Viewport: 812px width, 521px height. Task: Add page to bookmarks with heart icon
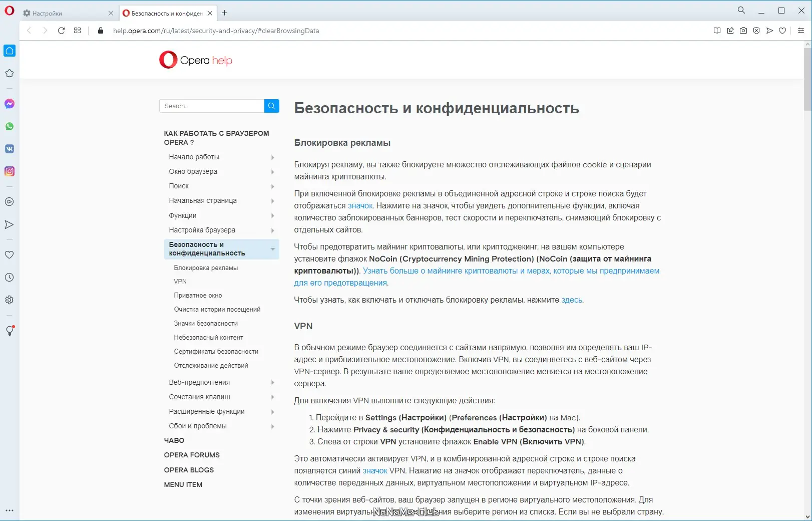point(782,31)
